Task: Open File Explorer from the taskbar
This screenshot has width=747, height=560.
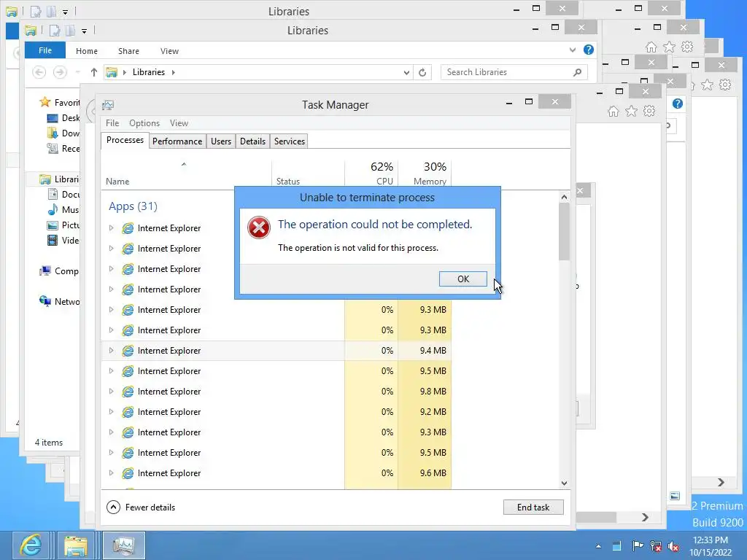Action: pos(76,545)
